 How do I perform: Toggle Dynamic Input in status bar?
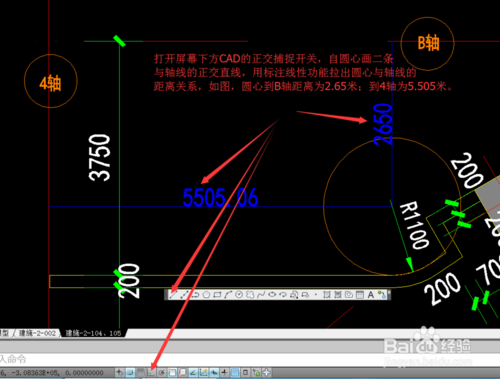point(214,372)
